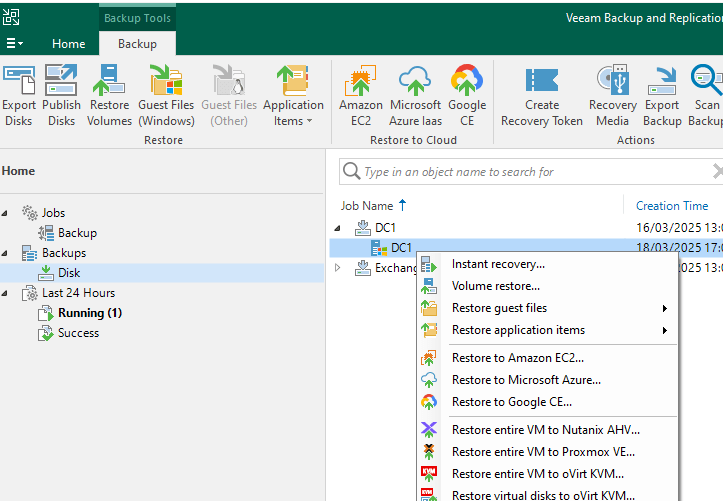Click the Microsoft Azure IaaS icon
The width and height of the screenshot is (723, 501).
pyautogui.click(x=415, y=96)
